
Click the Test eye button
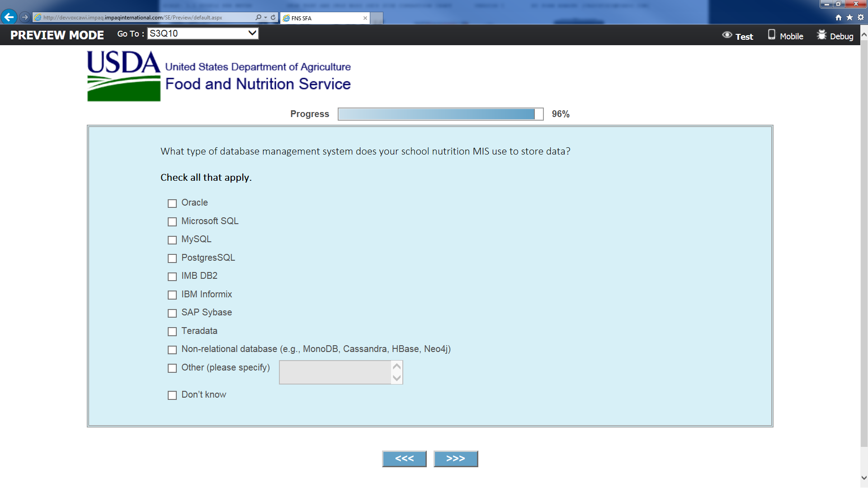coord(738,36)
